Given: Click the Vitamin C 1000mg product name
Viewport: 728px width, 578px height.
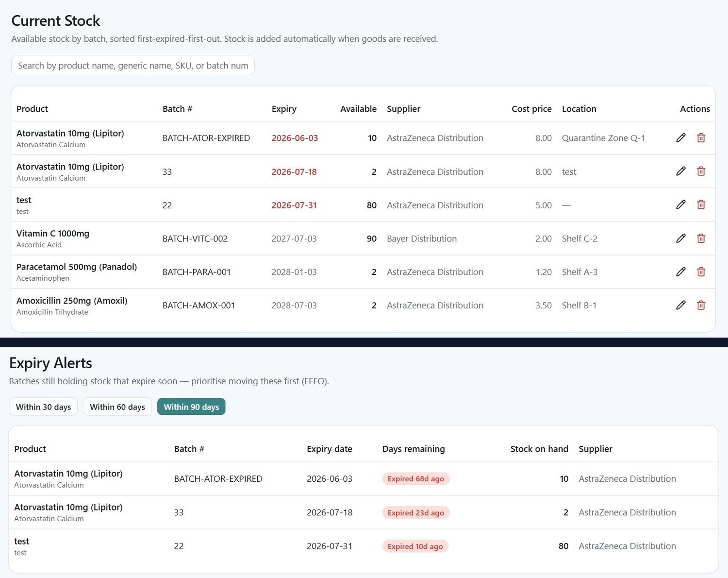Looking at the screenshot, I should pyautogui.click(x=53, y=234).
